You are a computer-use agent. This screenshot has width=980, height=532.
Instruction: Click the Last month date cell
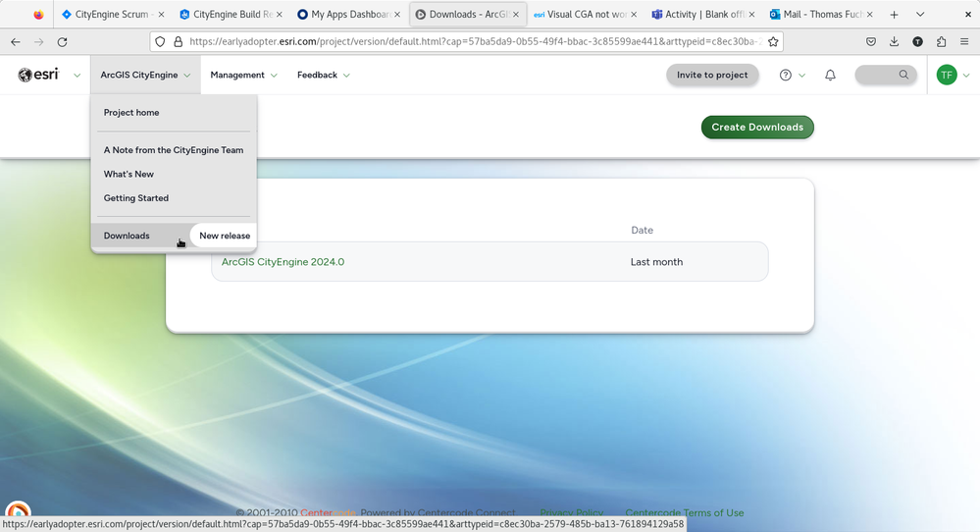[656, 262]
